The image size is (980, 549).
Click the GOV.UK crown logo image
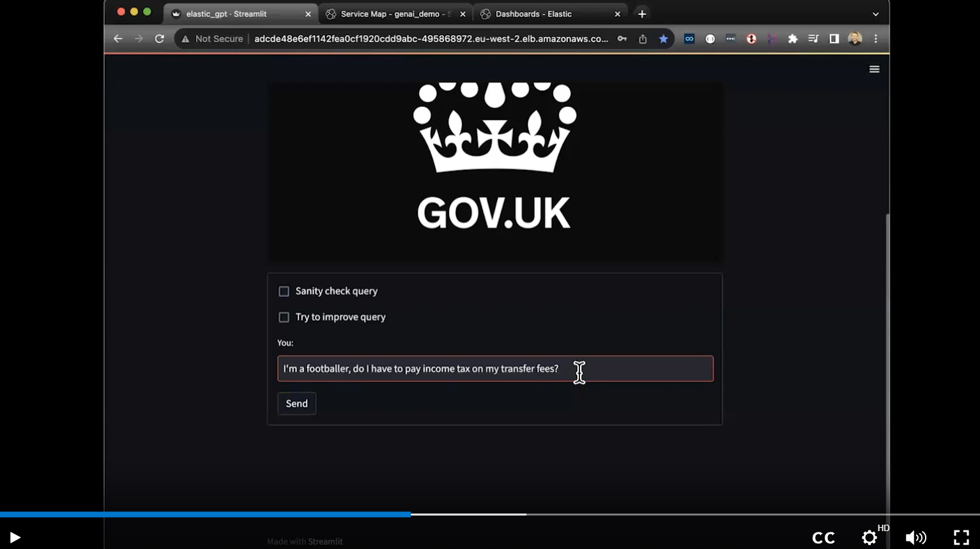[x=495, y=171]
